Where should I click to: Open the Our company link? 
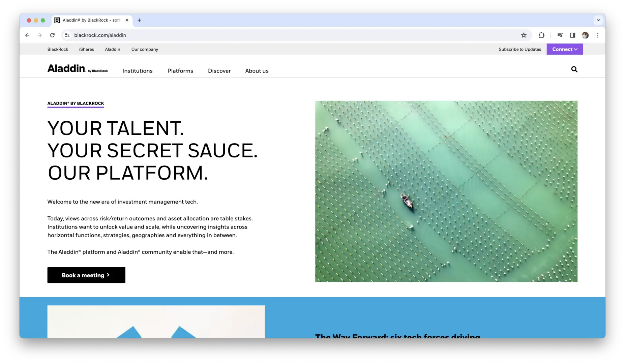145,49
